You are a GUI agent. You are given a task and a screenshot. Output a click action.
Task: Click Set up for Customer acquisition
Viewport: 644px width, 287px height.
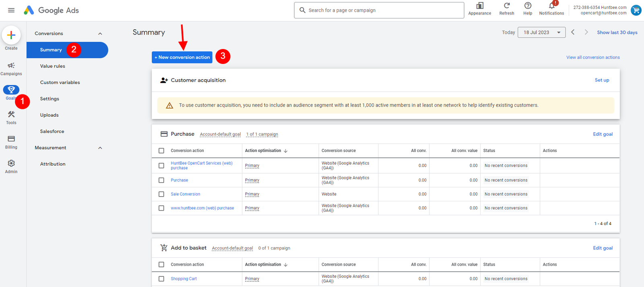coord(602,80)
